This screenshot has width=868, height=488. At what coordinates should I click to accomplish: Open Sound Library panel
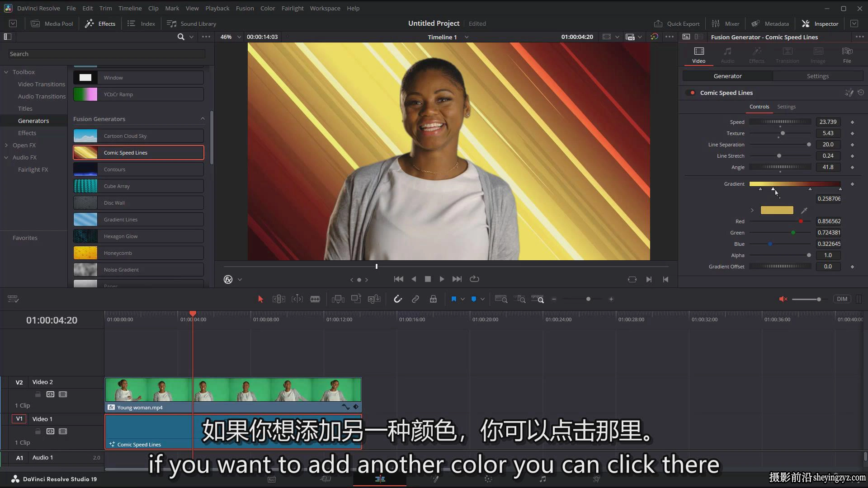tap(191, 23)
